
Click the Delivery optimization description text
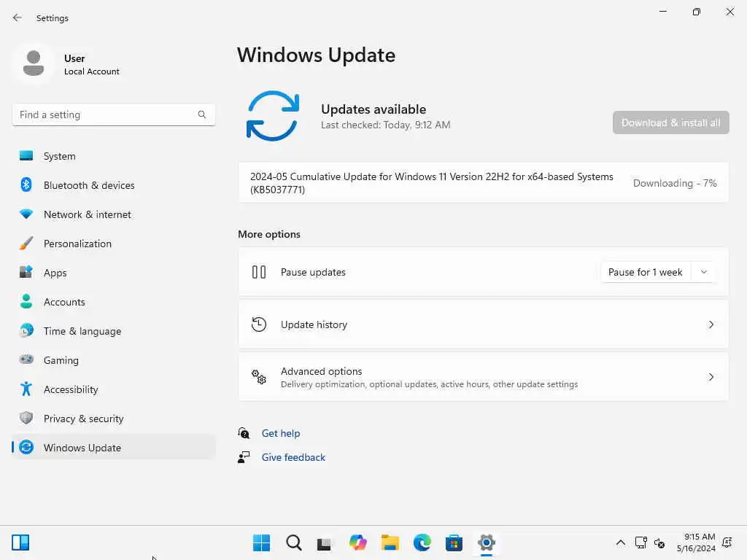coord(429,384)
